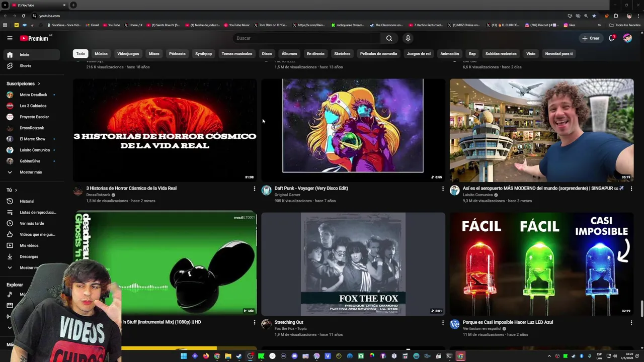Select the Música filter chip
This screenshot has height=362, width=644.
101,54
